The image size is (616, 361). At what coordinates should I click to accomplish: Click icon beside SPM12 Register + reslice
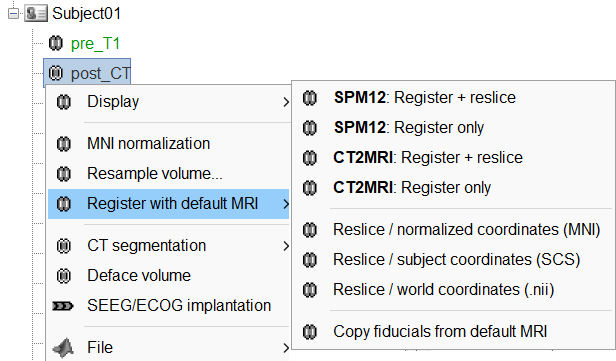click(310, 97)
